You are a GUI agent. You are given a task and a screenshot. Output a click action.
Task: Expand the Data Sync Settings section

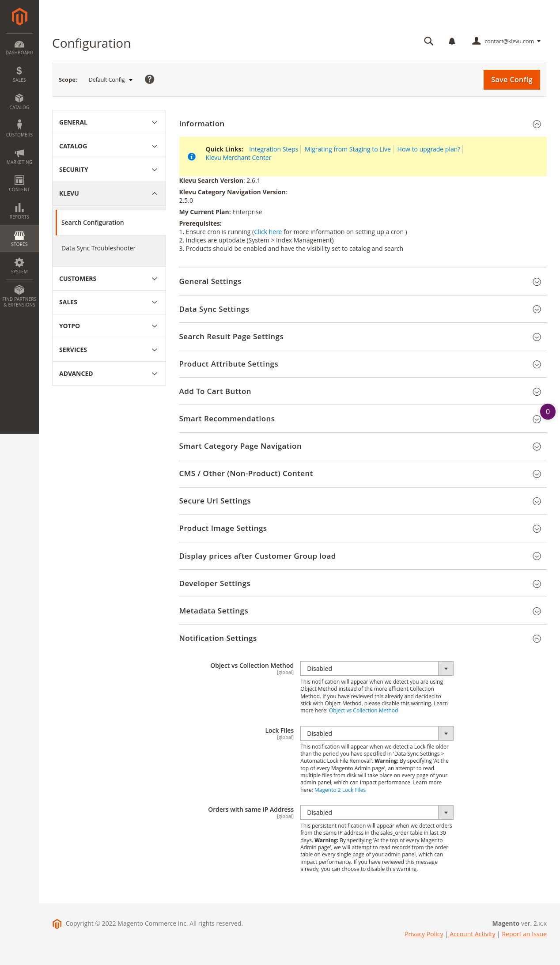[x=537, y=309]
